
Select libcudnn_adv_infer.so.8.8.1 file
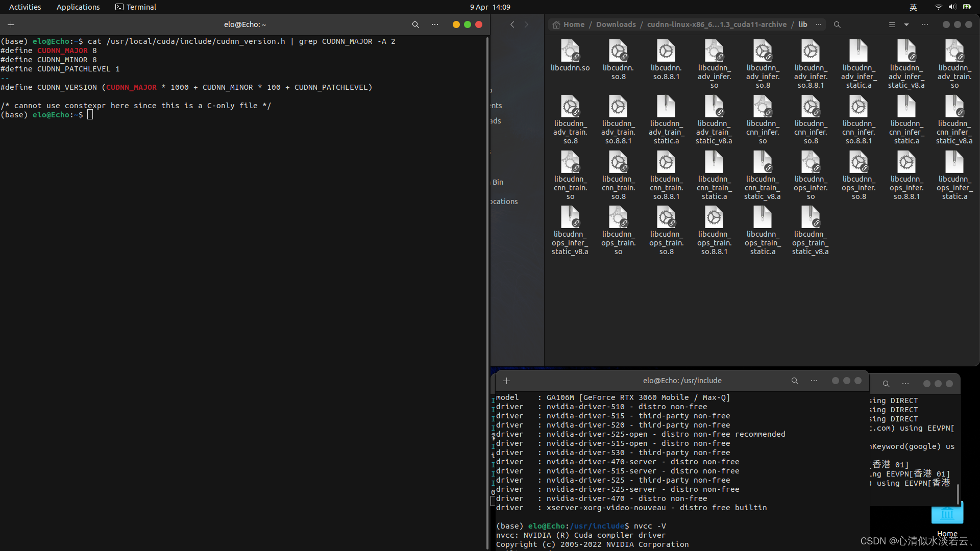click(811, 64)
